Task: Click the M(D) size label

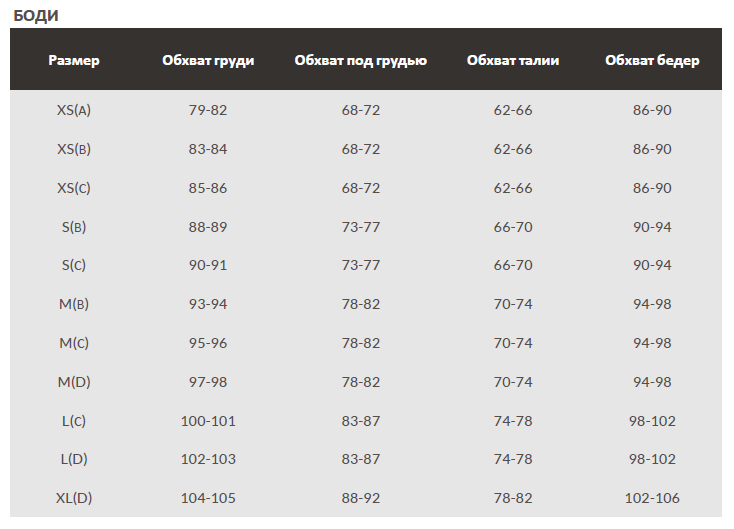Action: coord(74,382)
